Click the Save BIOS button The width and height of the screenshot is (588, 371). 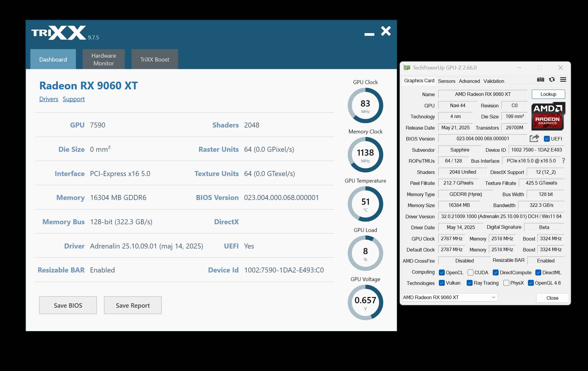tap(68, 305)
